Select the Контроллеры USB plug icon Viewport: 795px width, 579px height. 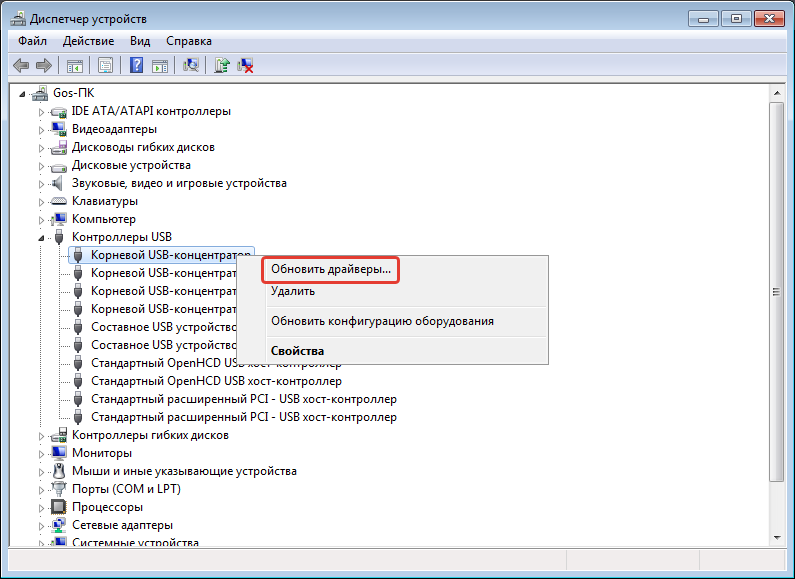coord(59,237)
